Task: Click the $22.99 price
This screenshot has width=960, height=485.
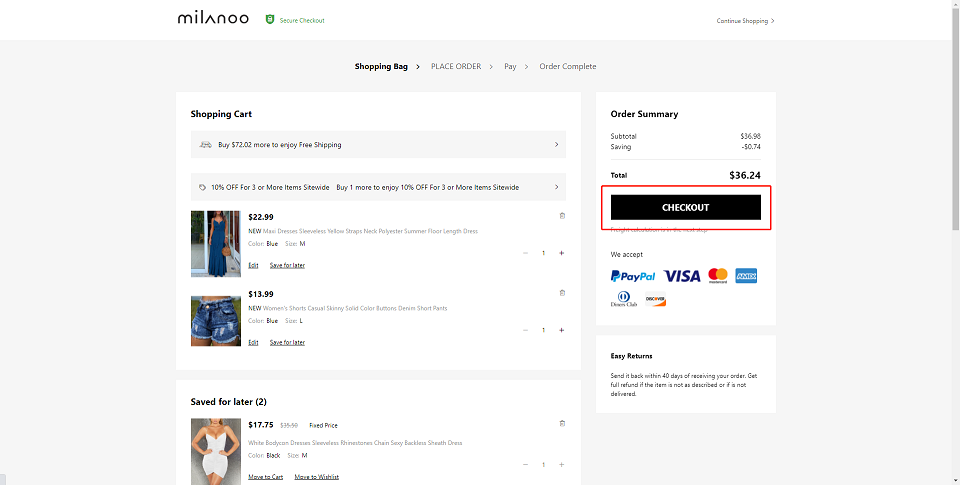Action: point(261,217)
